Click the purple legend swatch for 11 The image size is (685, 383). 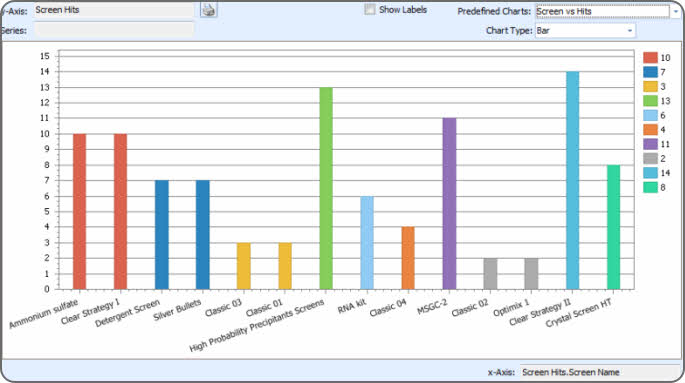[x=650, y=144]
